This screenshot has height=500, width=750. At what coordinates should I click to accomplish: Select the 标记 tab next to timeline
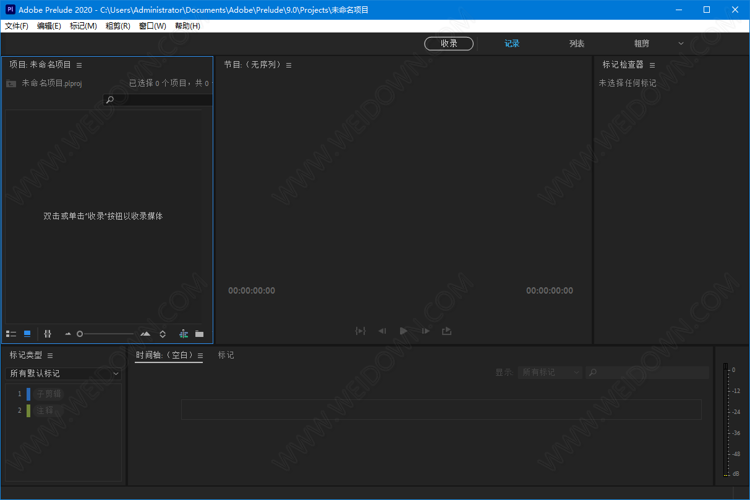226,355
